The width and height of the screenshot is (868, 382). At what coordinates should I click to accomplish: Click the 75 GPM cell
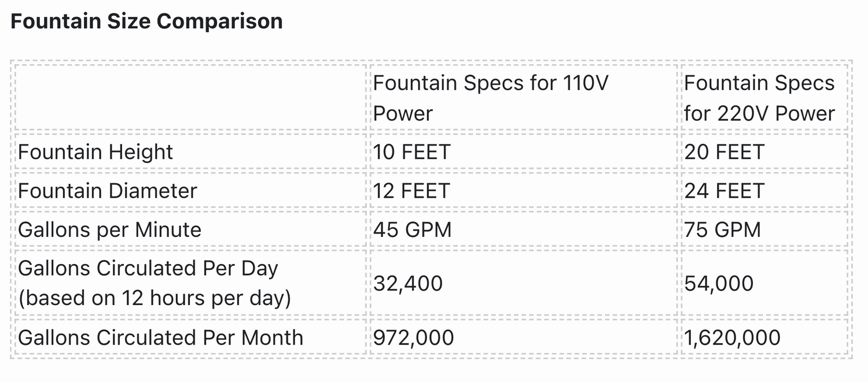722,230
